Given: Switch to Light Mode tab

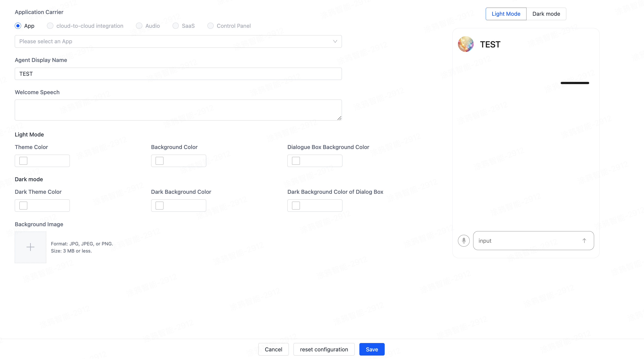Looking at the screenshot, I should tap(506, 14).
